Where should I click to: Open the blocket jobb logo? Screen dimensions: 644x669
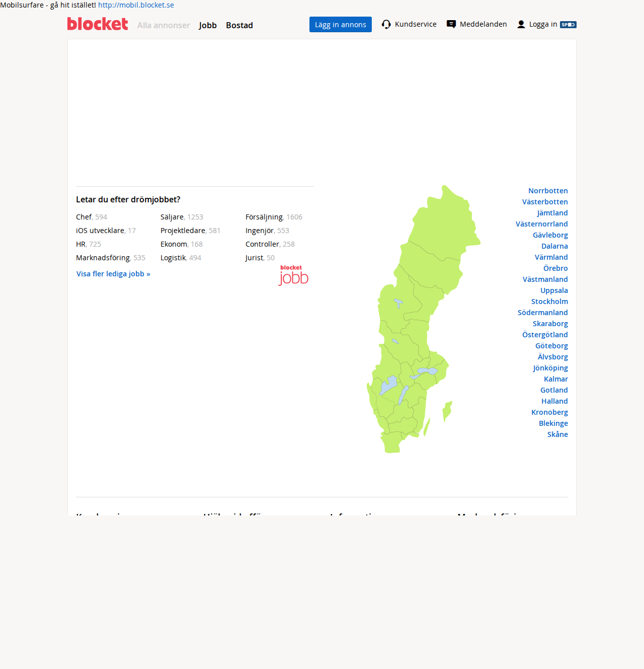293,275
